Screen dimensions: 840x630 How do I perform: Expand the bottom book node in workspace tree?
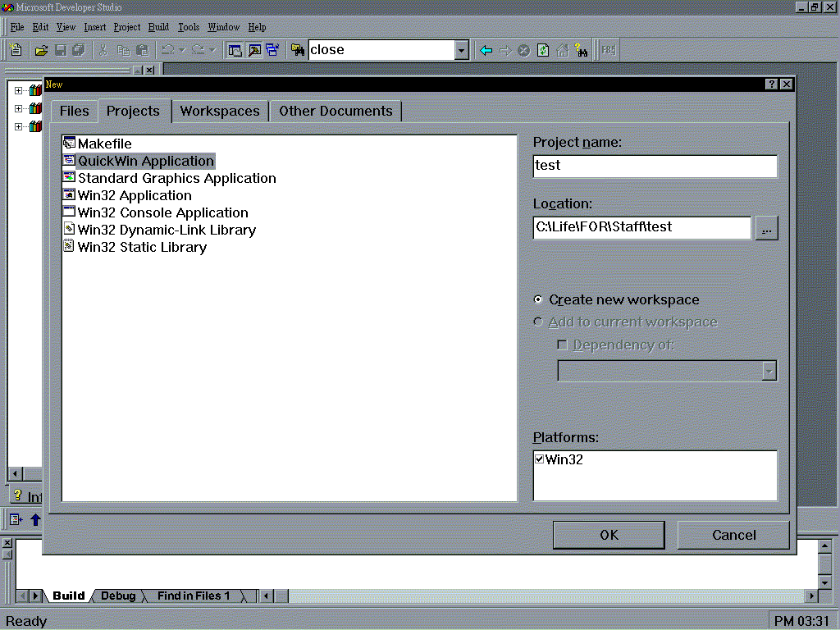point(18,127)
